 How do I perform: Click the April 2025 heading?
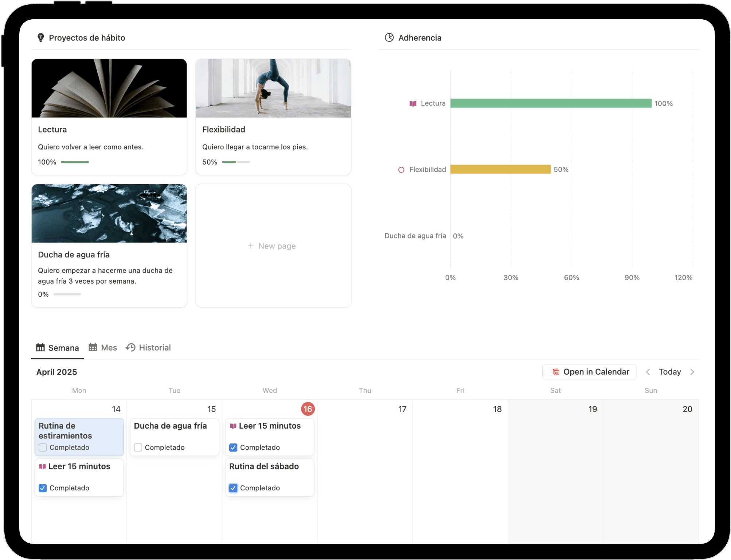57,372
